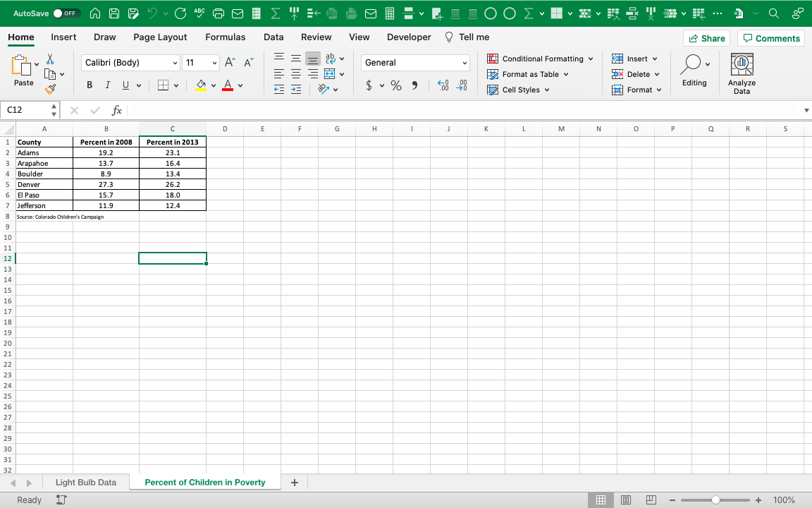The width and height of the screenshot is (812, 508).
Task: Toggle Italic formatting
Action: [108, 85]
